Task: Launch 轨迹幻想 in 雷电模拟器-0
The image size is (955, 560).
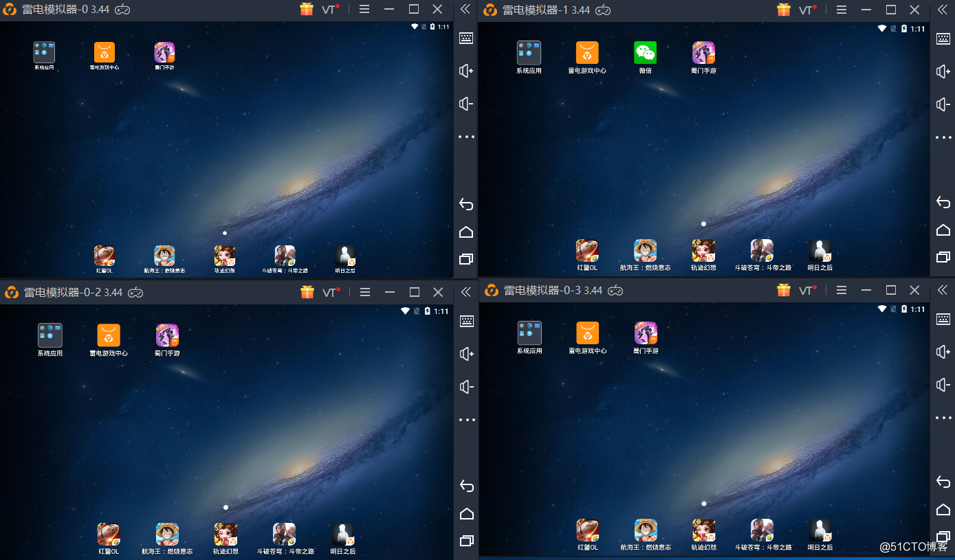Action: (225, 256)
